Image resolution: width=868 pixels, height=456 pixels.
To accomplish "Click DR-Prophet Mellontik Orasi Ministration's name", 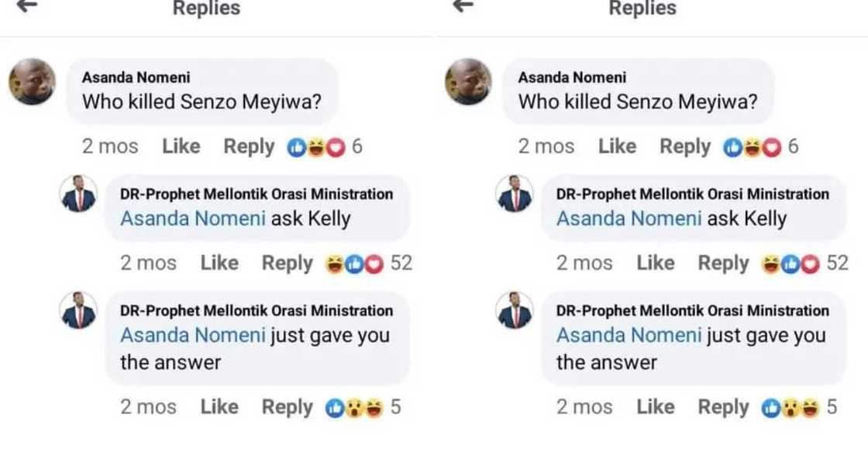I will point(258,193).
